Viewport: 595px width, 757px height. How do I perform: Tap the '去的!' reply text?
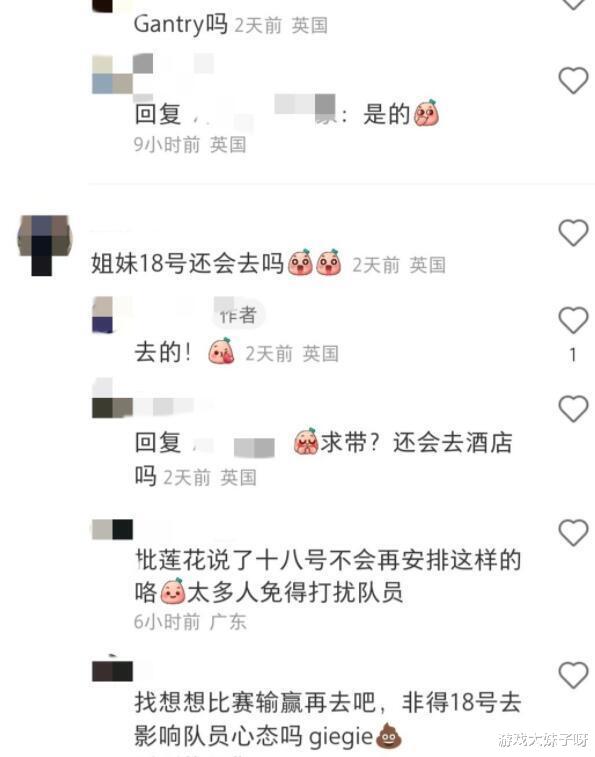point(163,352)
